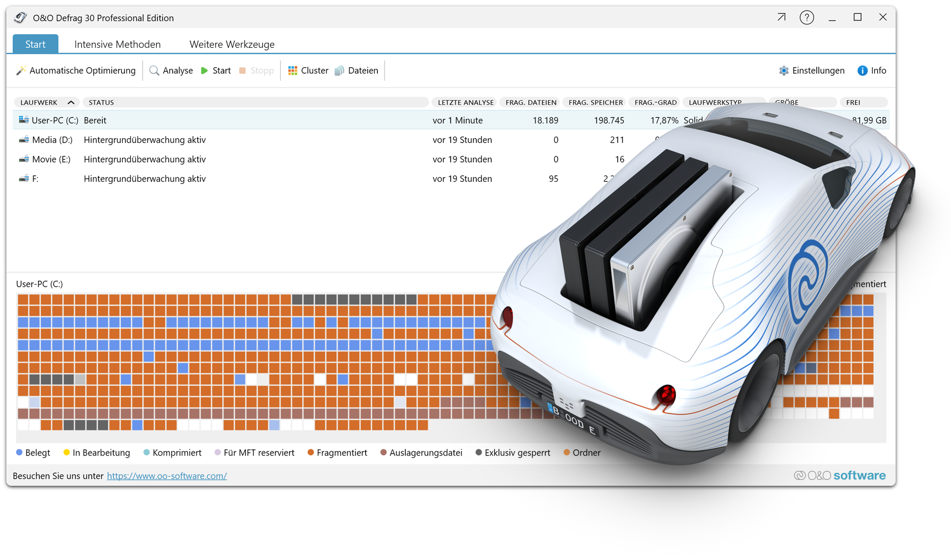Select the User-PC (C:) drive icon
951x560 pixels.
[x=23, y=120]
